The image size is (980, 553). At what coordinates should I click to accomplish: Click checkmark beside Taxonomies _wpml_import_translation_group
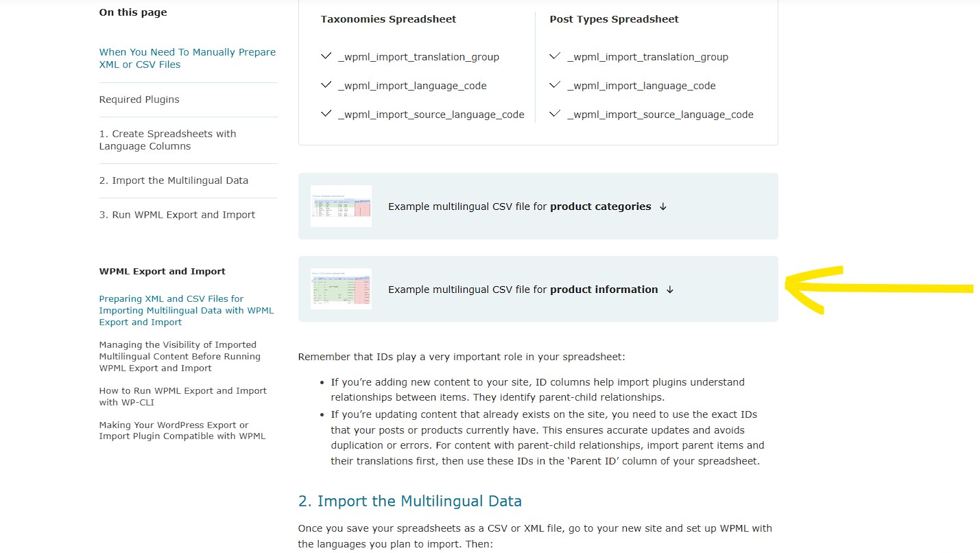click(326, 56)
